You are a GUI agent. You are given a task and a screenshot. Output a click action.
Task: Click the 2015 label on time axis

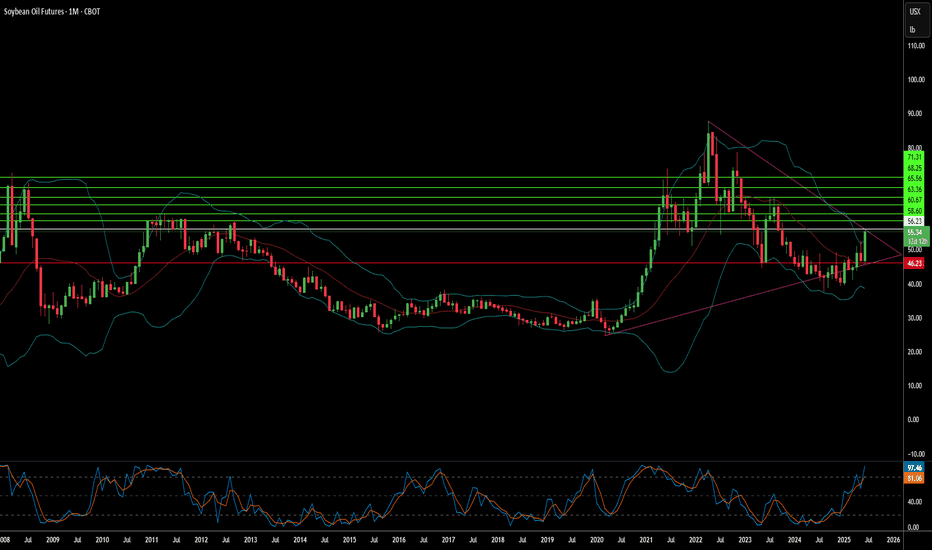pyautogui.click(x=350, y=540)
